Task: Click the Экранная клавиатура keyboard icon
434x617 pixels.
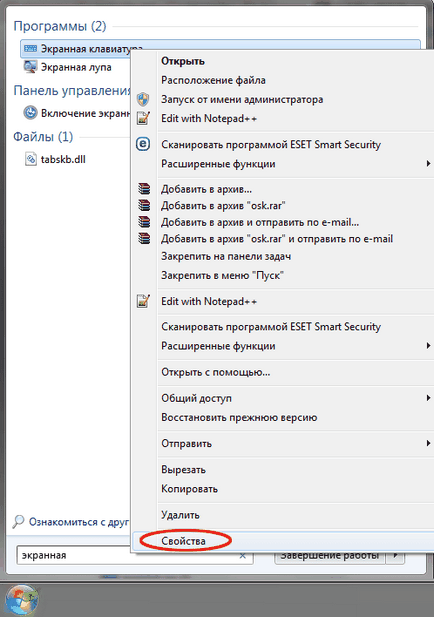Action: [30, 49]
